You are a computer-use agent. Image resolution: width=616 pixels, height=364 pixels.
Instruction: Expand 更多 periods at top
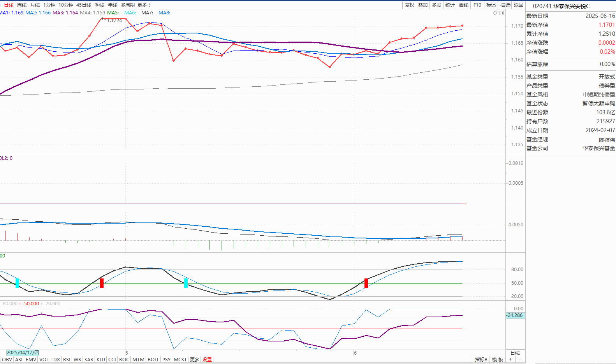coord(144,5)
